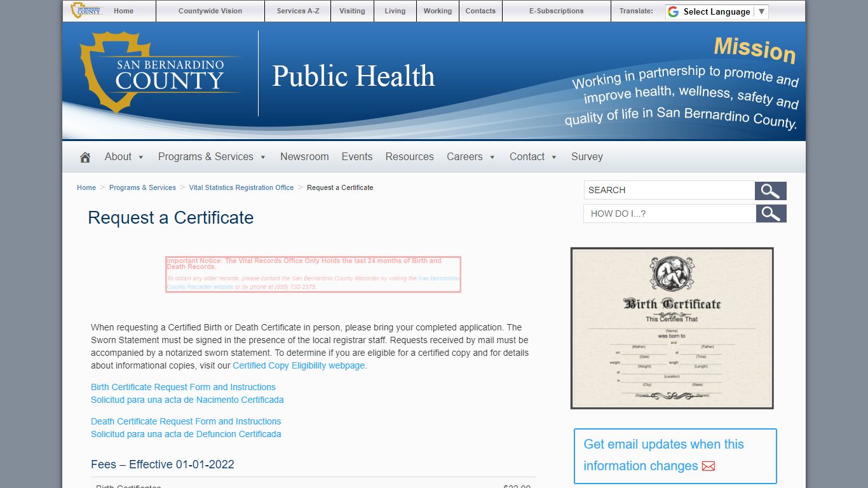Open Contacts in the top bar
Viewport: 868px width, 488px height.
[x=480, y=11]
